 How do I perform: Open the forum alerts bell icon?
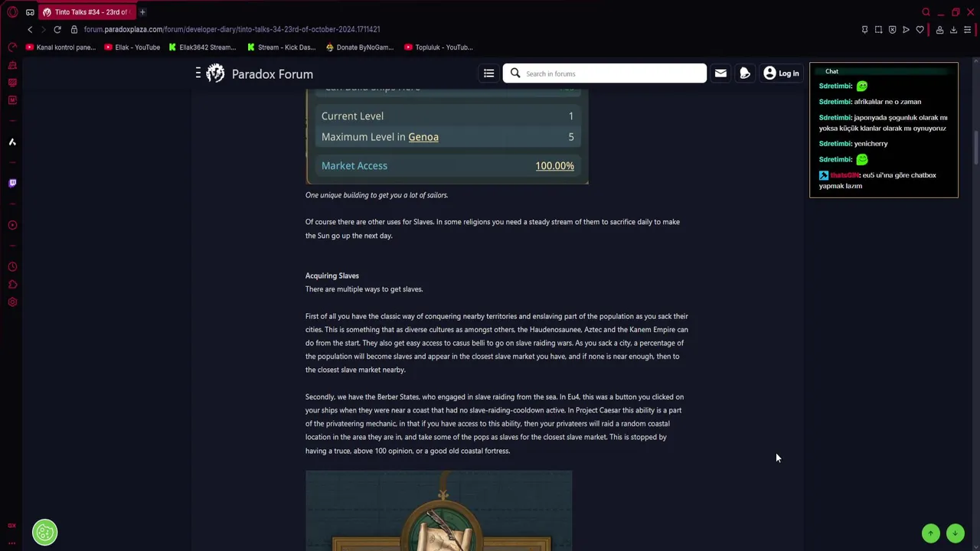tap(745, 73)
